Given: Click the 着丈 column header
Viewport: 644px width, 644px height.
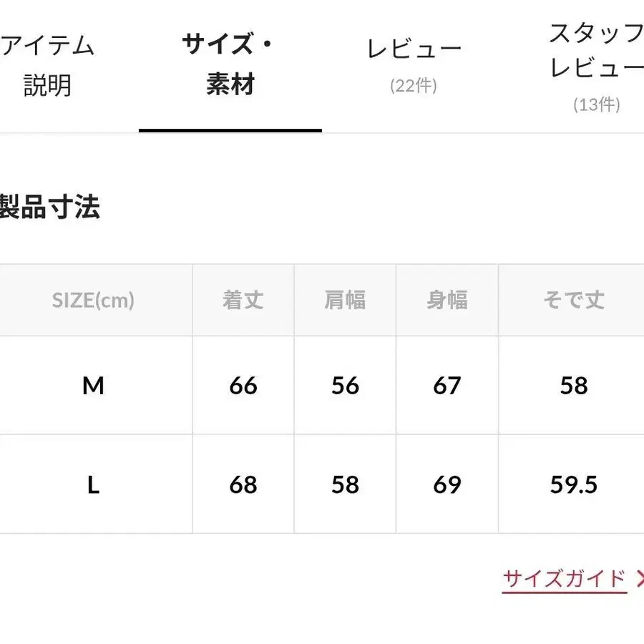Looking at the screenshot, I should [x=243, y=300].
